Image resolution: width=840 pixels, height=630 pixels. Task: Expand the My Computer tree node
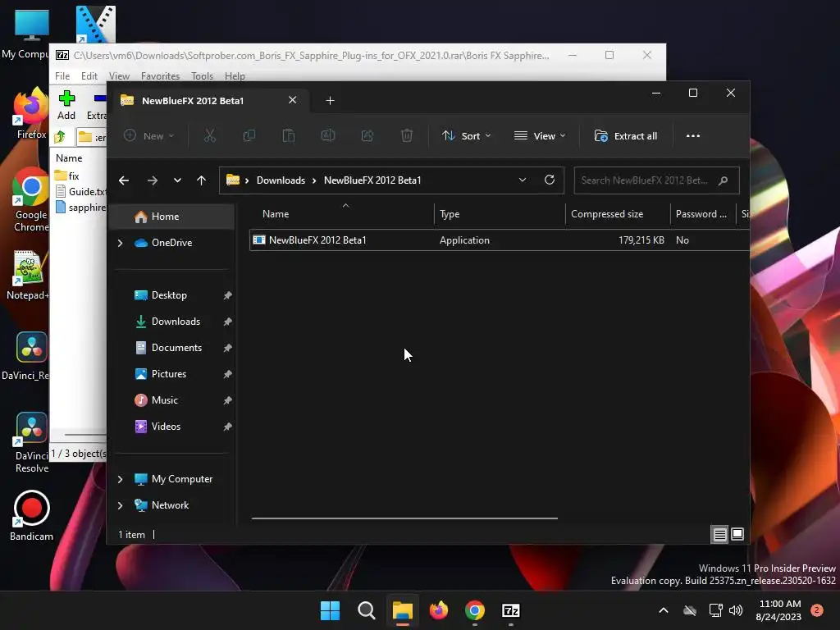(x=120, y=479)
